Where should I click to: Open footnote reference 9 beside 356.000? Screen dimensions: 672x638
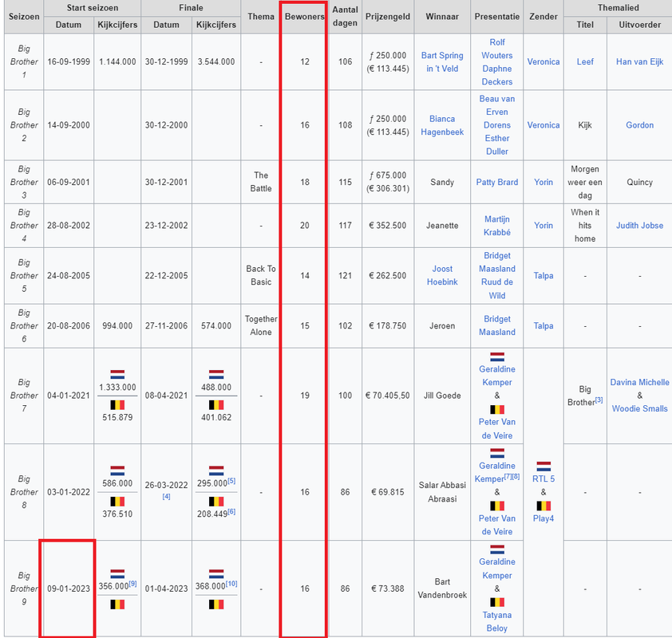click(132, 583)
